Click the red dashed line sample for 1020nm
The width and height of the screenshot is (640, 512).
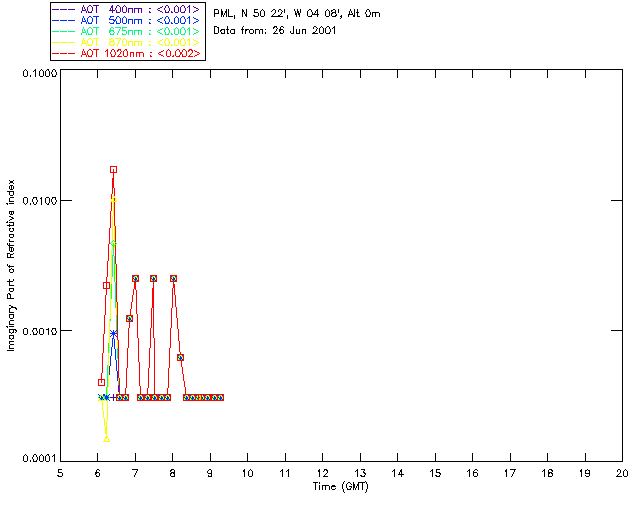(x=64, y=53)
